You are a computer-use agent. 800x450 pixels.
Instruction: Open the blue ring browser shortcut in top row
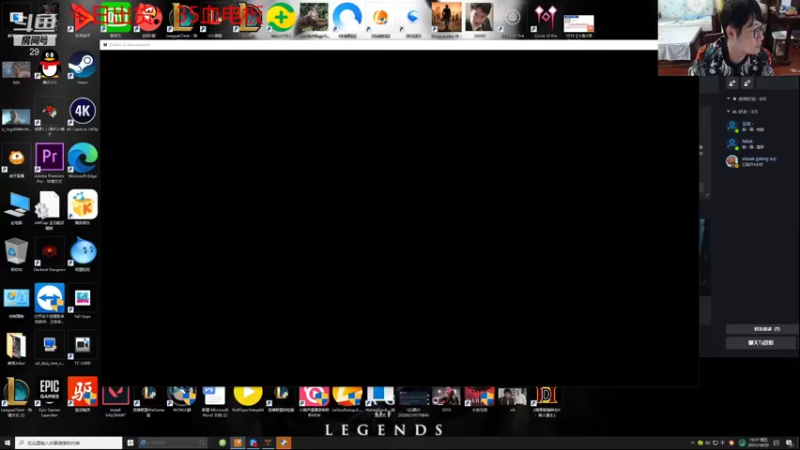(347, 19)
